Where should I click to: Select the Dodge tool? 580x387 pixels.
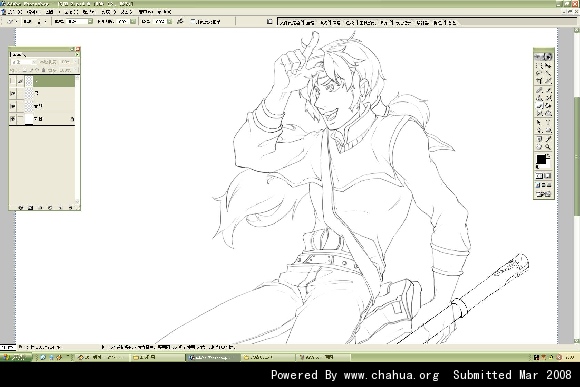pyautogui.click(x=549, y=114)
